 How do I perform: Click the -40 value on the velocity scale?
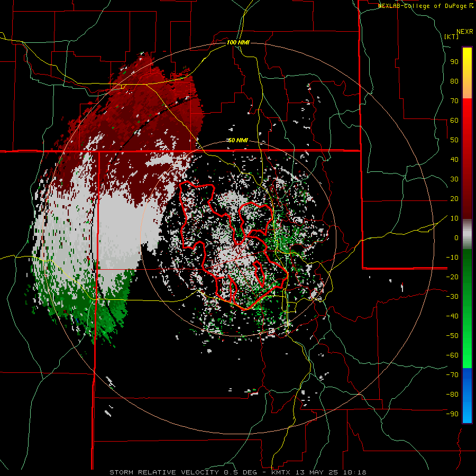452,316
